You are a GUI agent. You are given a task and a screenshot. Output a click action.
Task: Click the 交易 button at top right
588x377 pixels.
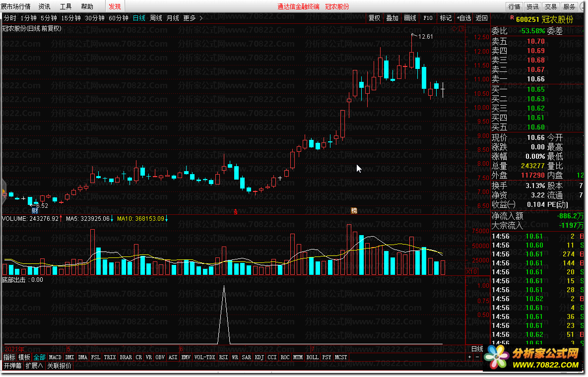551,6
